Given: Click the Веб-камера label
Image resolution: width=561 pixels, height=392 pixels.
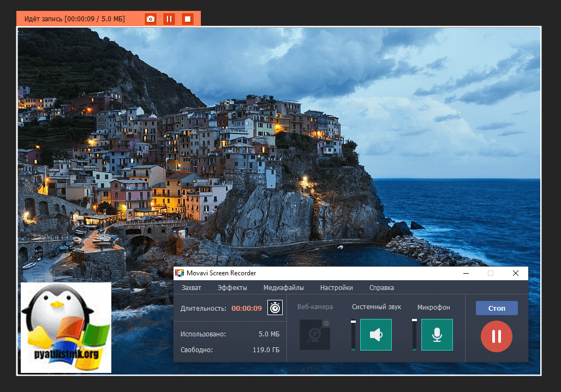Looking at the screenshot, I should coord(315,307).
